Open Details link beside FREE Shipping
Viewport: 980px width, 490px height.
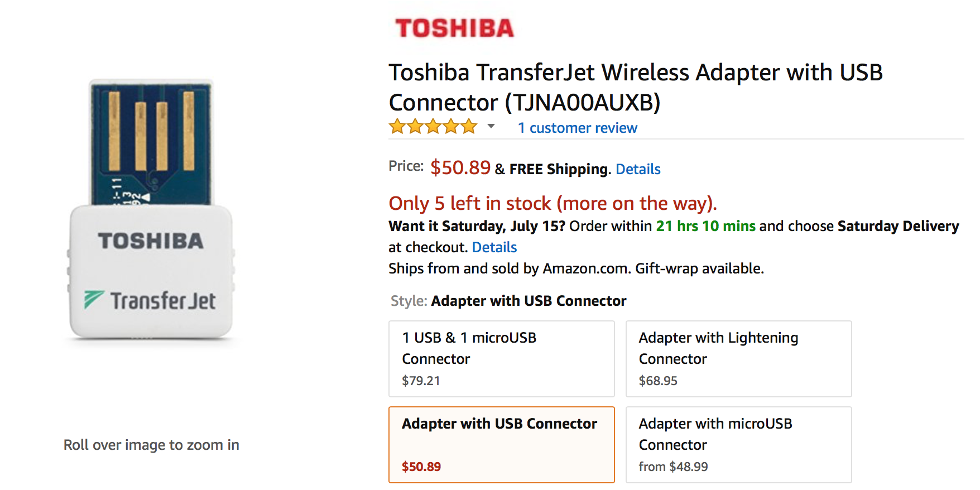click(638, 169)
